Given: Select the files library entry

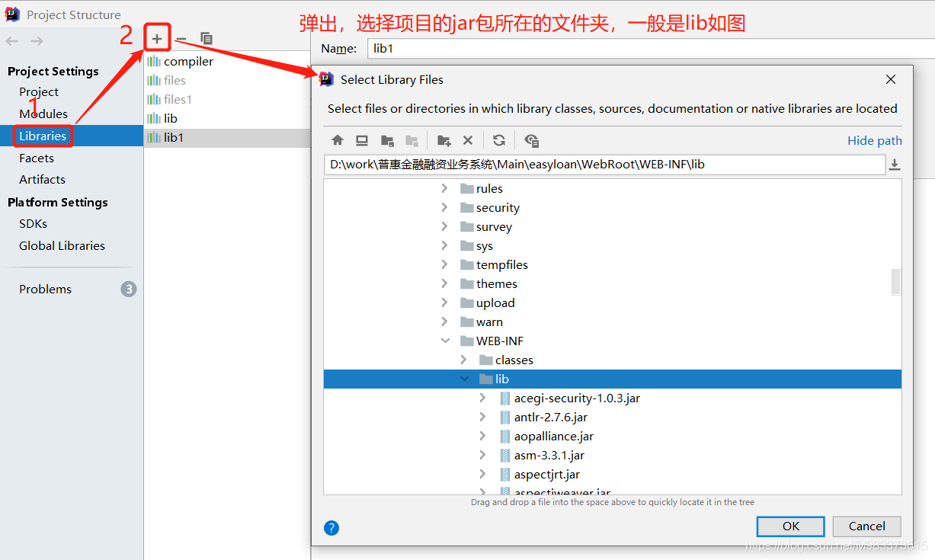Looking at the screenshot, I should pos(175,80).
